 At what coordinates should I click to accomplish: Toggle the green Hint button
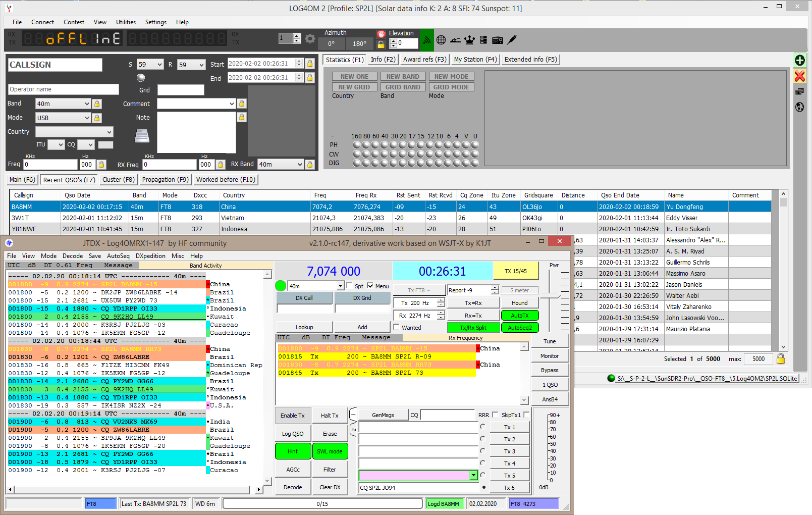293,451
